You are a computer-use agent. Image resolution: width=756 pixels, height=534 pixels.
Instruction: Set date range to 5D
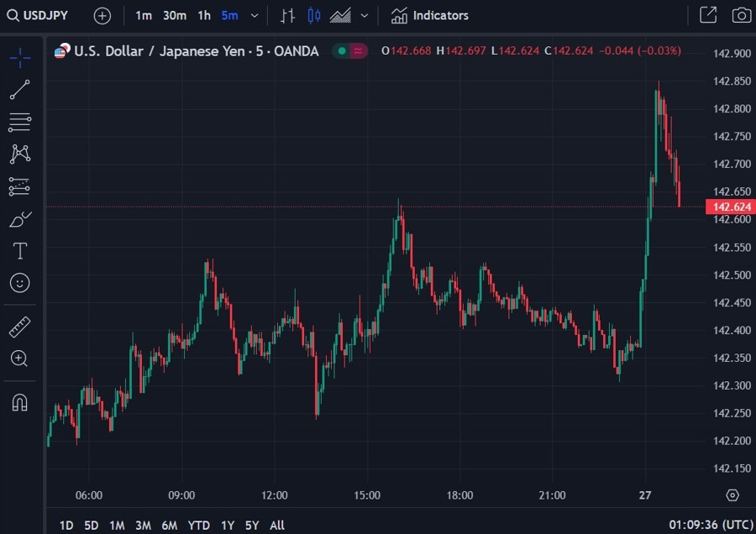[91, 526]
